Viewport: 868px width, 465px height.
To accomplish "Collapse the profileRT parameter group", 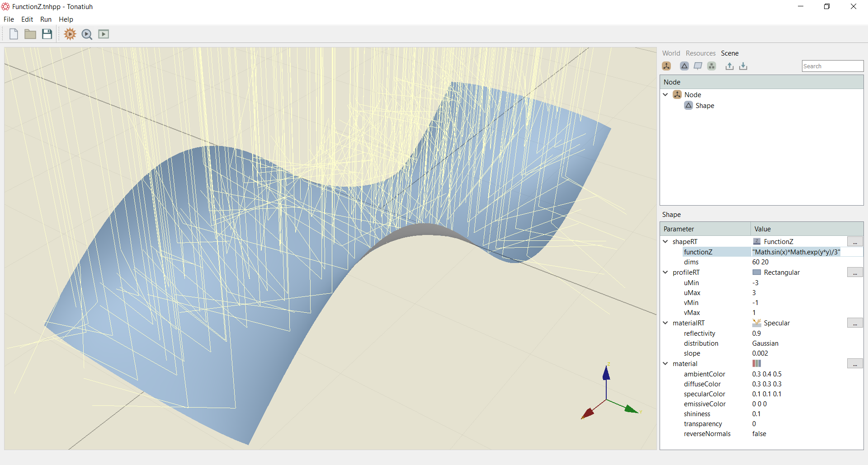I will pyautogui.click(x=665, y=272).
